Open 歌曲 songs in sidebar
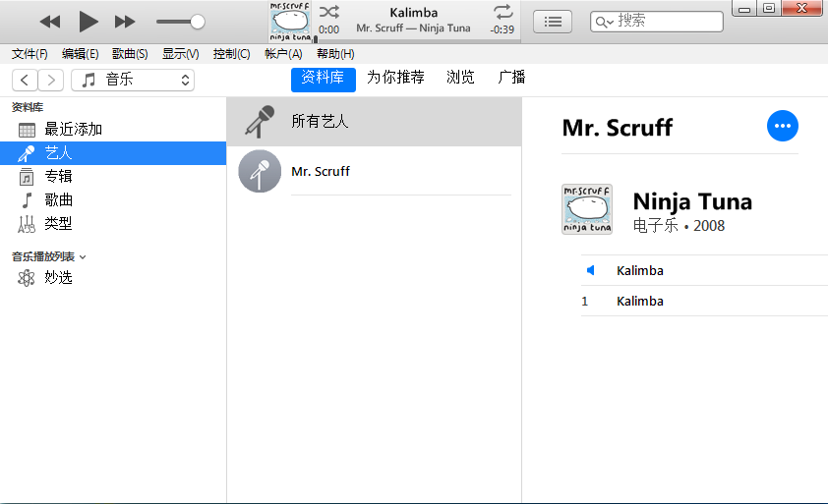The height and width of the screenshot is (504, 828). (58, 199)
